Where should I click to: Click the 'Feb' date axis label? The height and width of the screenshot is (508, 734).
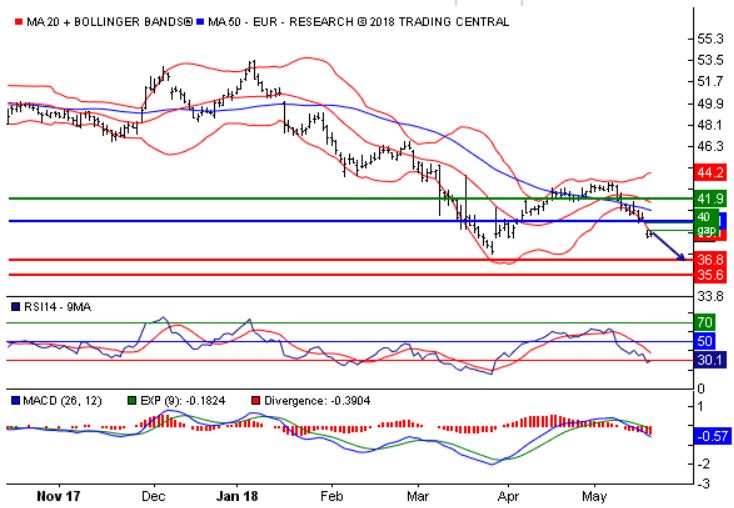[331, 496]
